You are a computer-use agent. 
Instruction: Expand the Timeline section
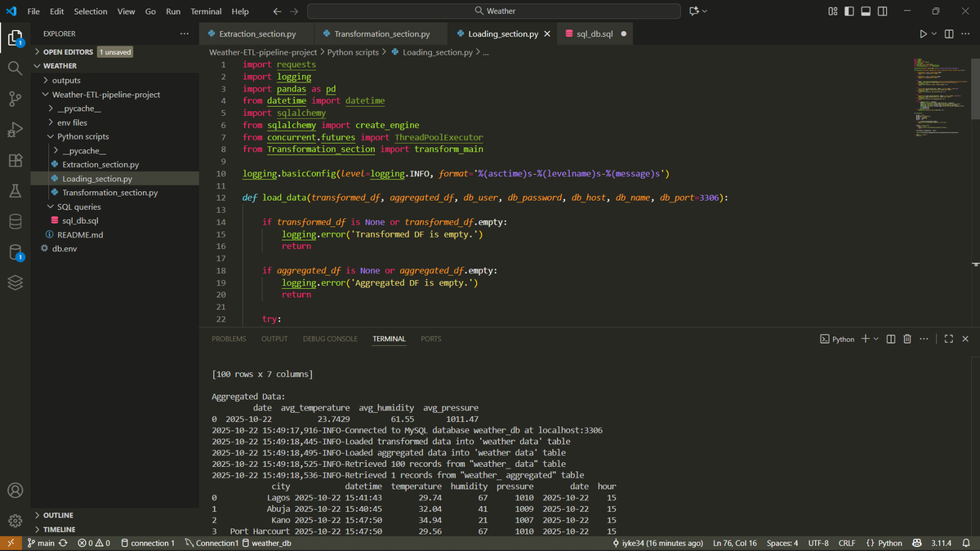point(114,529)
